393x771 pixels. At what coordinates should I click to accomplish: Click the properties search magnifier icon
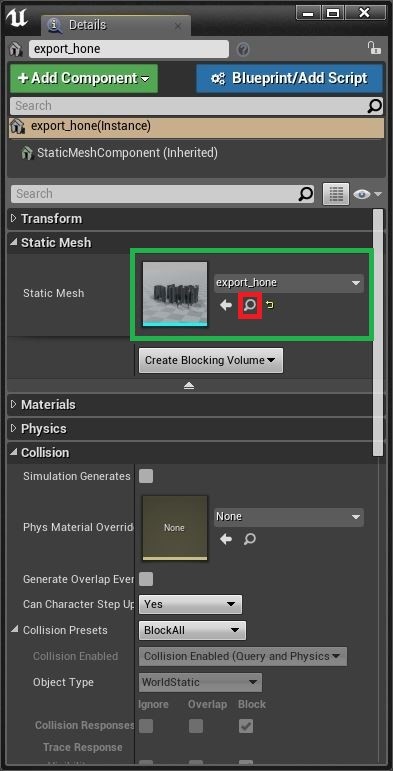coord(306,194)
